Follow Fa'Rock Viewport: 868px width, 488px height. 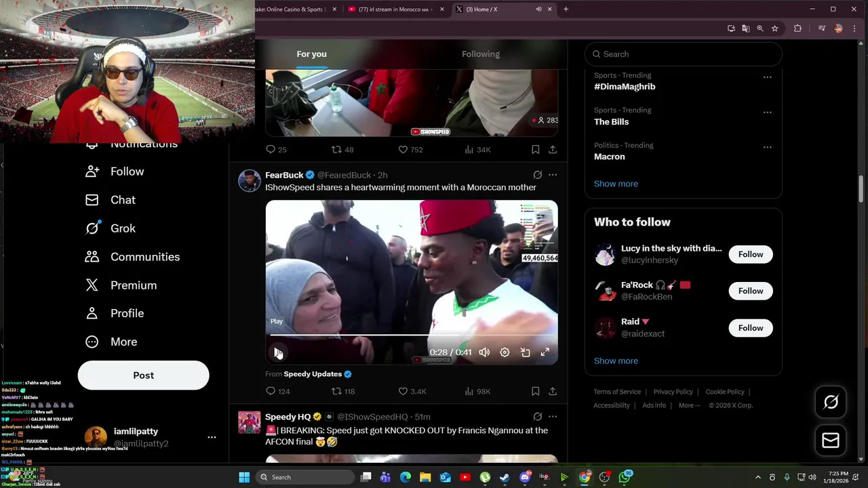[x=751, y=291]
